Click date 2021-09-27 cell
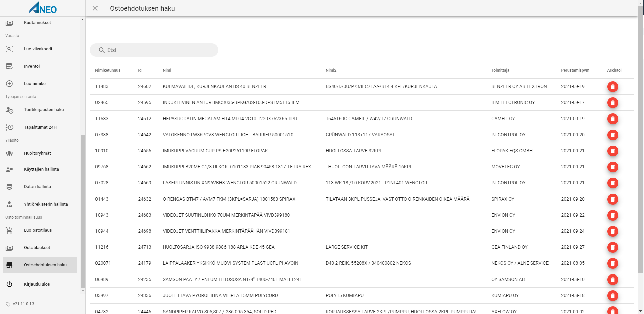The height and width of the screenshot is (314, 644). click(x=573, y=247)
